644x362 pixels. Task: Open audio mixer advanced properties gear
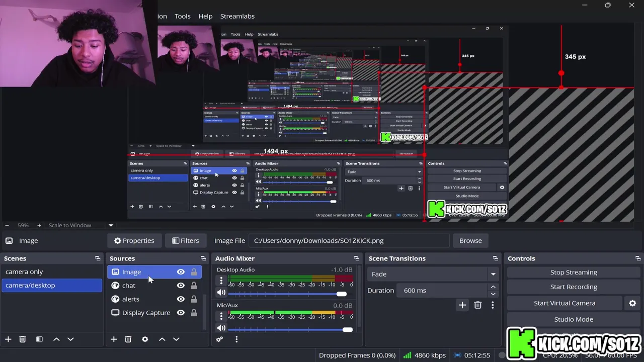(x=219, y=339)
